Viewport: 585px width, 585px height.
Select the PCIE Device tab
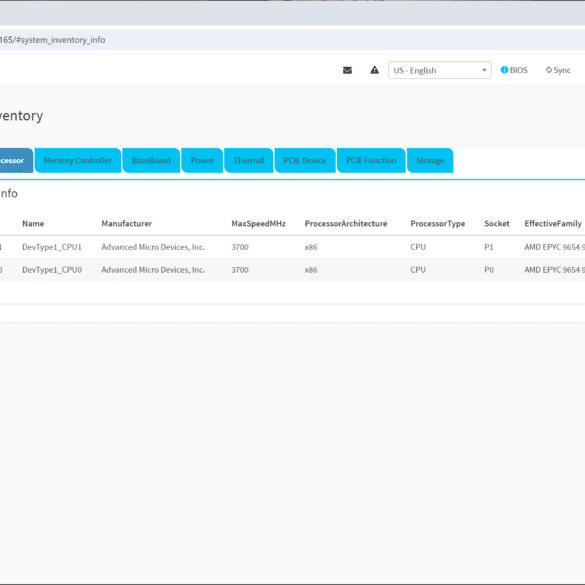[304, 160]
